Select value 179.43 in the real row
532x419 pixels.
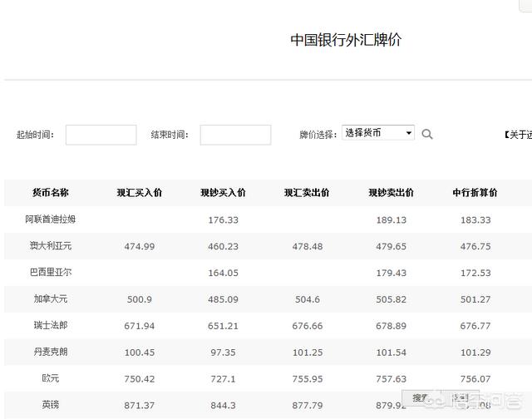(x=392, y=274)
